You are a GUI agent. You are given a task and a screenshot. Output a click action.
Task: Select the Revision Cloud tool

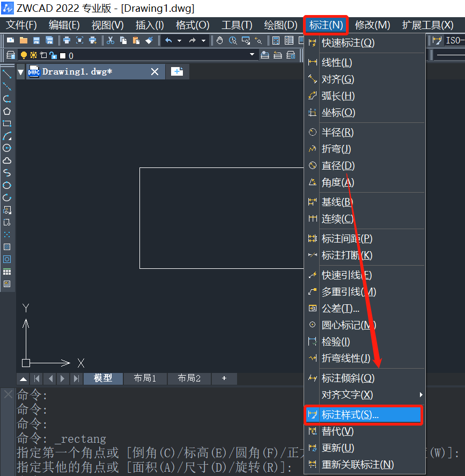point(7,160)
